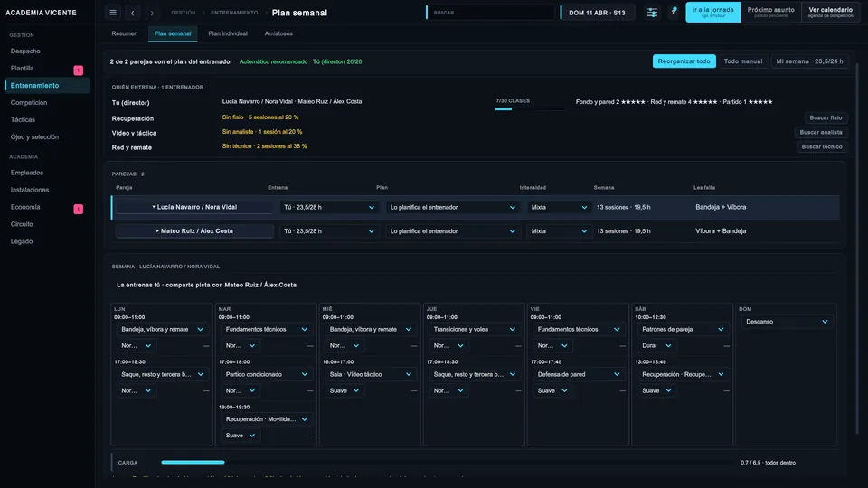Go back with the left arrow
This screenshot has height=488, width=868.
tap(132, 13)
